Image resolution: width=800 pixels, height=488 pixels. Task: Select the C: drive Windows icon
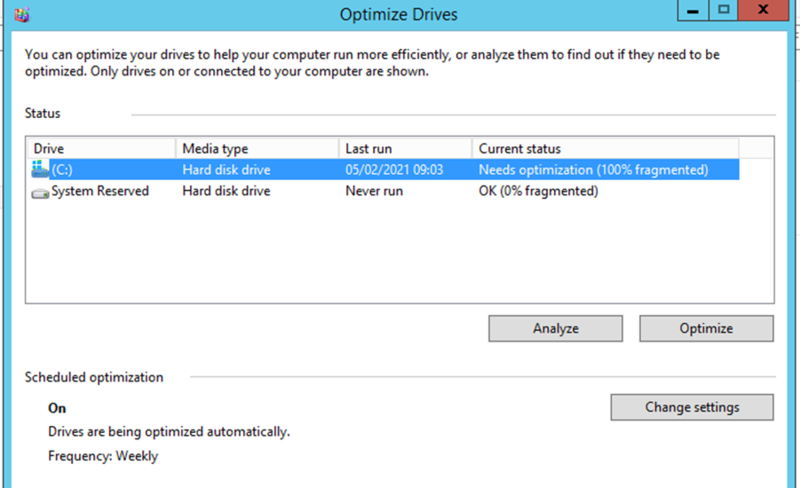[x=40, y=169]
